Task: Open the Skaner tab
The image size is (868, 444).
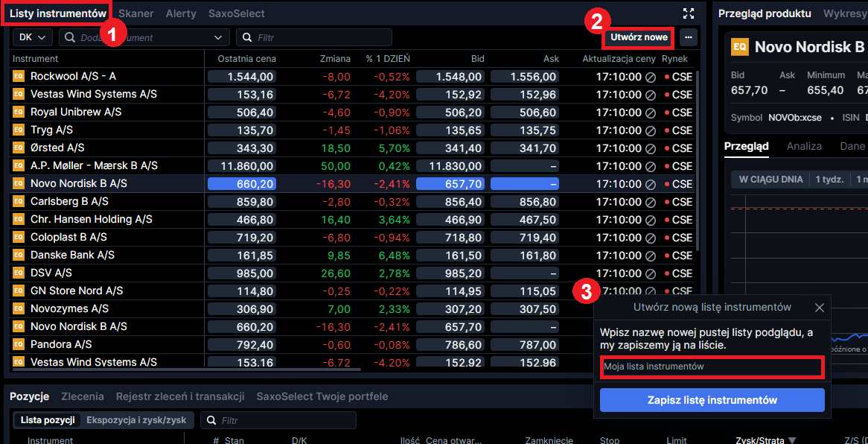Action: click(x=134, y=13)
